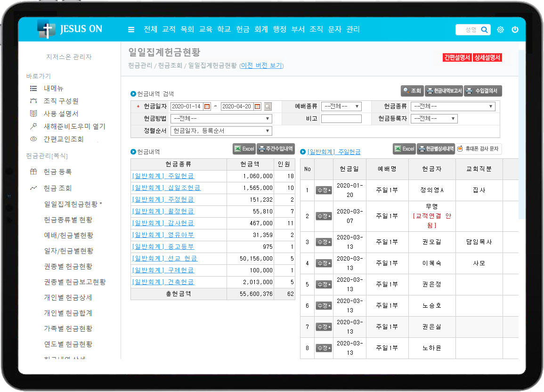Click the search magnifier in name box
Image resolution: width=544 pixels, height=392 pixels.
click(x=484, y=30)
